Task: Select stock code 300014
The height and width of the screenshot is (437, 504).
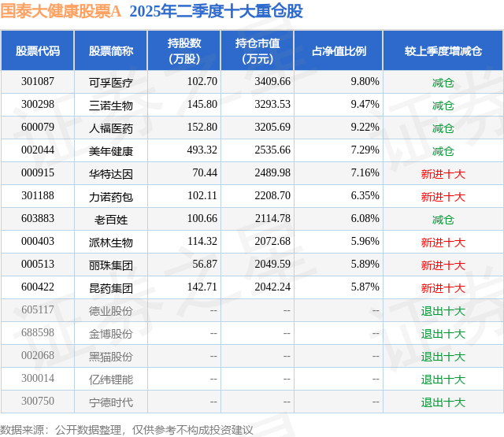Action: 38,378
